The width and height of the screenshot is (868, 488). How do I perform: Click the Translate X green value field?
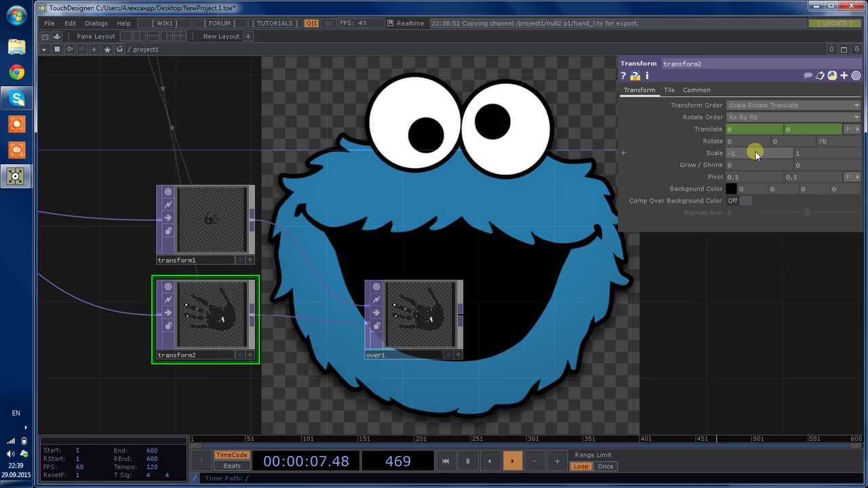pos(755,129)
